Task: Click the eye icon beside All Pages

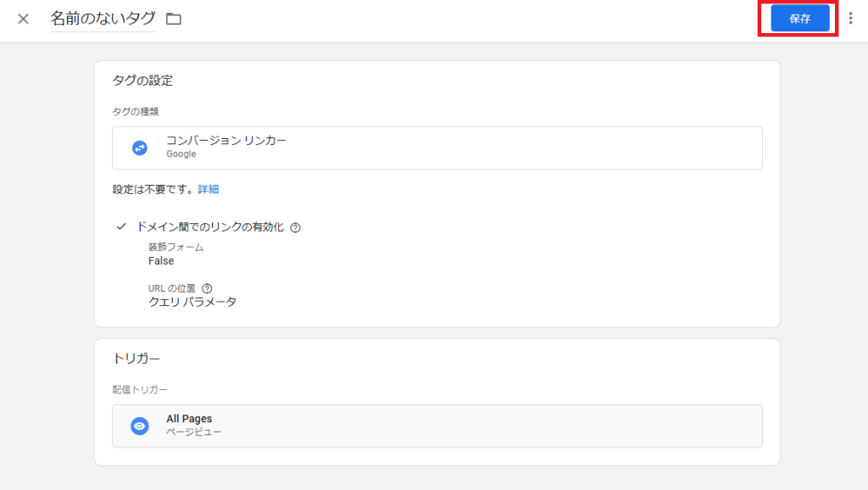Action: click(x=140, y=426)
